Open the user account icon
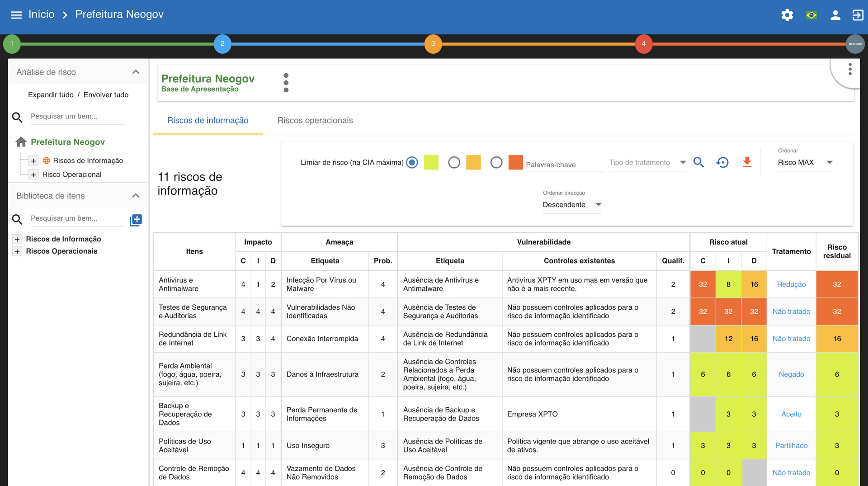 point(835,15)
